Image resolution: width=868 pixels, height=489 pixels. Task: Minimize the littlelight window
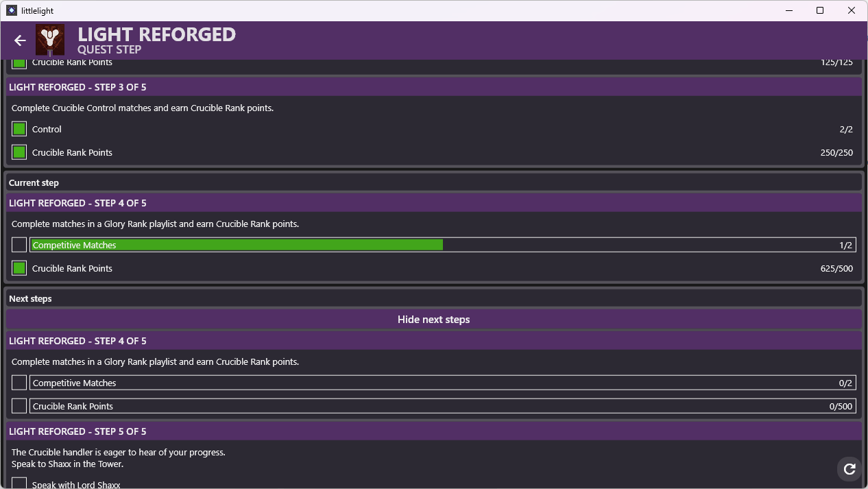(788, 10)
